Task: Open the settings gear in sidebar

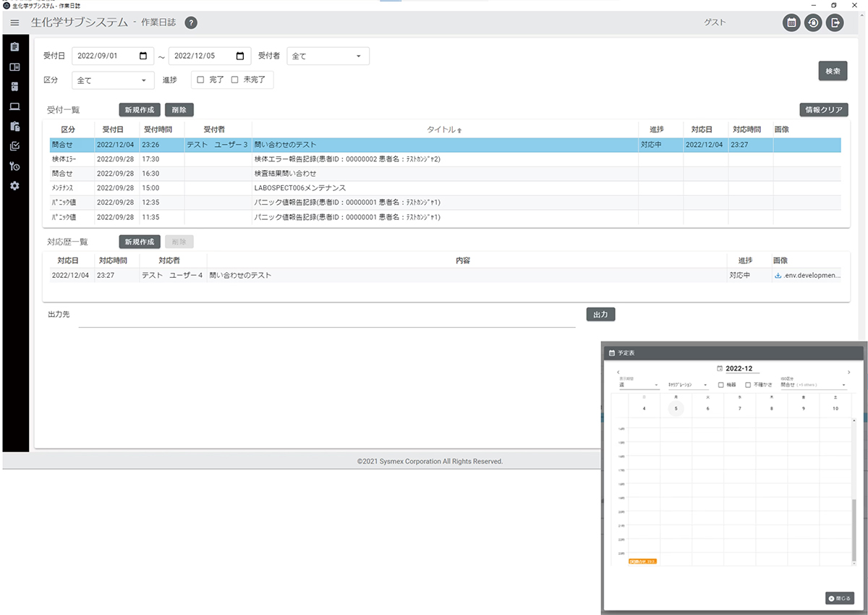Action: pos(14,186)
